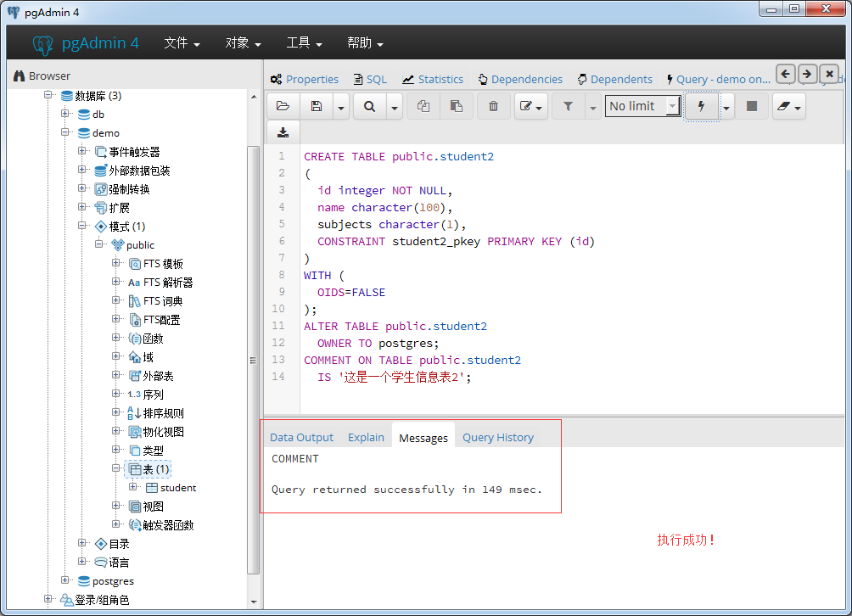Screen dimensions: 852x616
Task: Select the student table in tree
Action: (x=171, y=488)
